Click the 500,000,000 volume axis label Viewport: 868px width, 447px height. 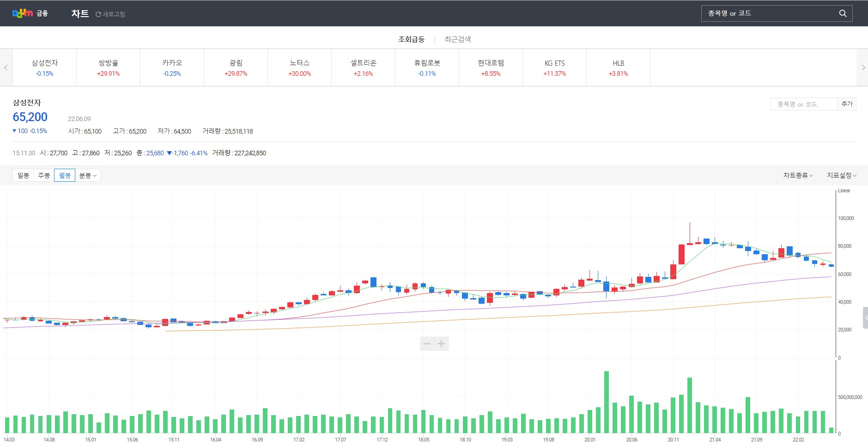click(x=850, y=397)
